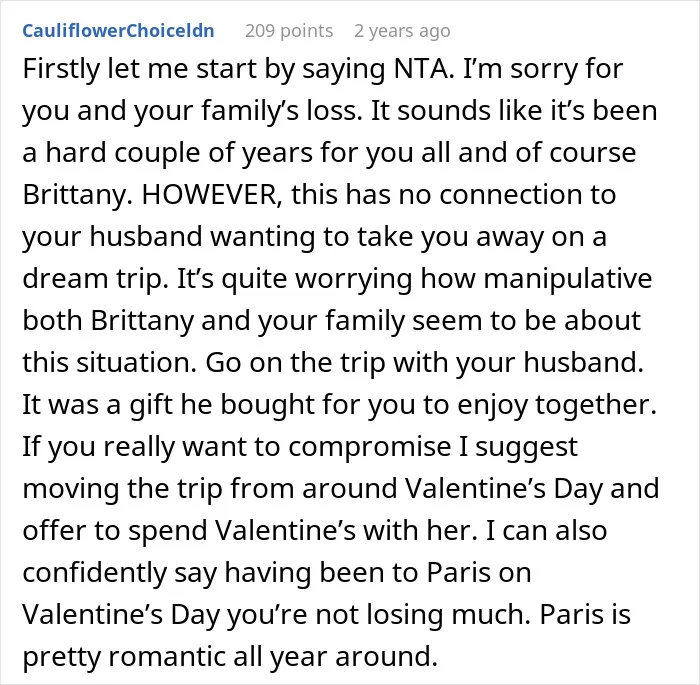This screenshot has width=700, height=685.
Task: Open CauliflowerChoiceIdn user profile
Action: (118, 31)
